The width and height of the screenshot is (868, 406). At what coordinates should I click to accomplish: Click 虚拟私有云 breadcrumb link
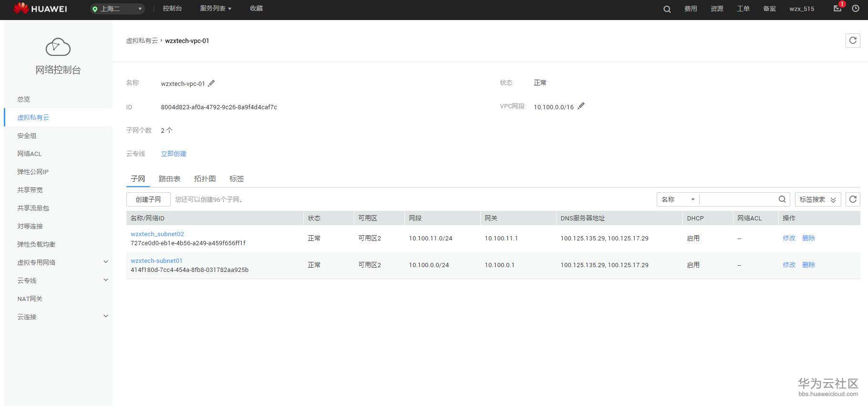tap(142, 41)
